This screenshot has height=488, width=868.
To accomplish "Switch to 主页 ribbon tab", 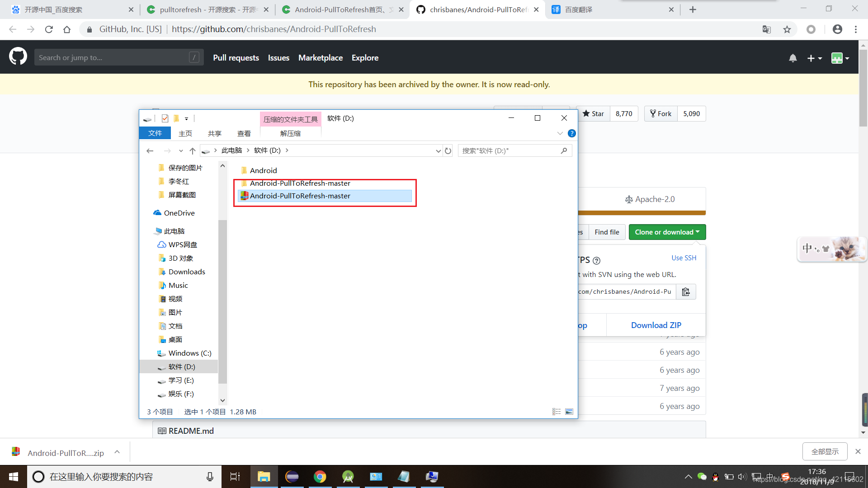I will pyautogui.click(x=185, y=133).
